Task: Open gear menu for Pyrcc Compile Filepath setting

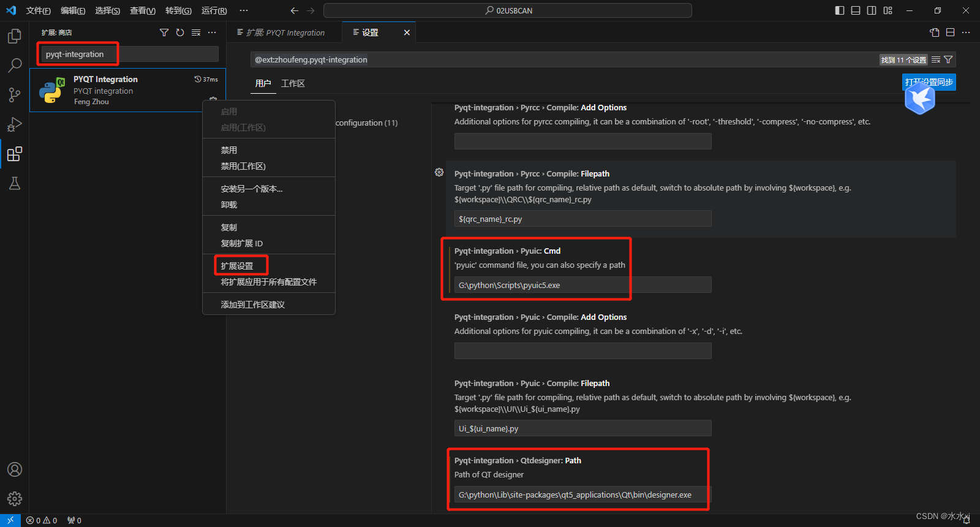Action: click(x=439, y=173)
